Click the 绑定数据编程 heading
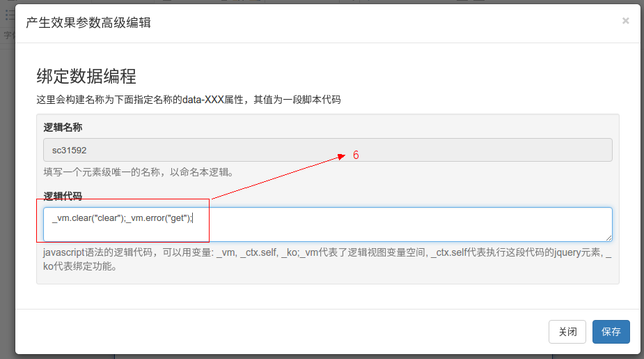Image resolution: width=644 pixels, height=359 pixels. pos(86,77)
